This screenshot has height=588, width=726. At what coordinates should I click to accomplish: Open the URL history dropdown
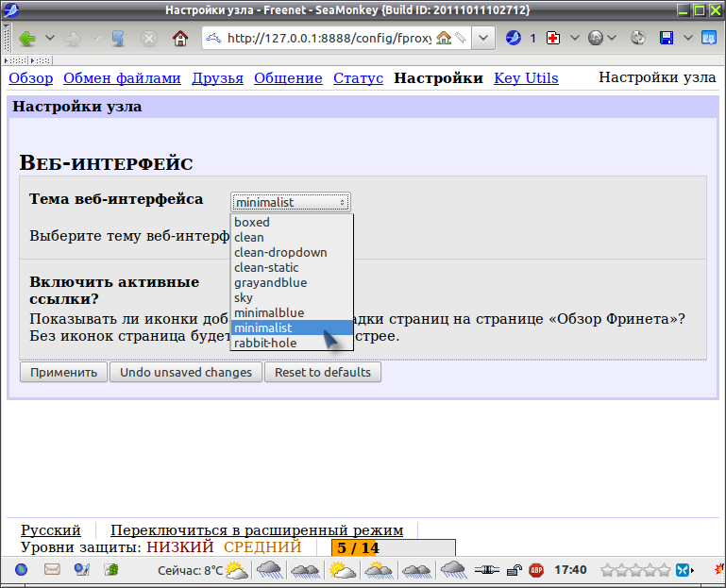click(x=483, y=38)
